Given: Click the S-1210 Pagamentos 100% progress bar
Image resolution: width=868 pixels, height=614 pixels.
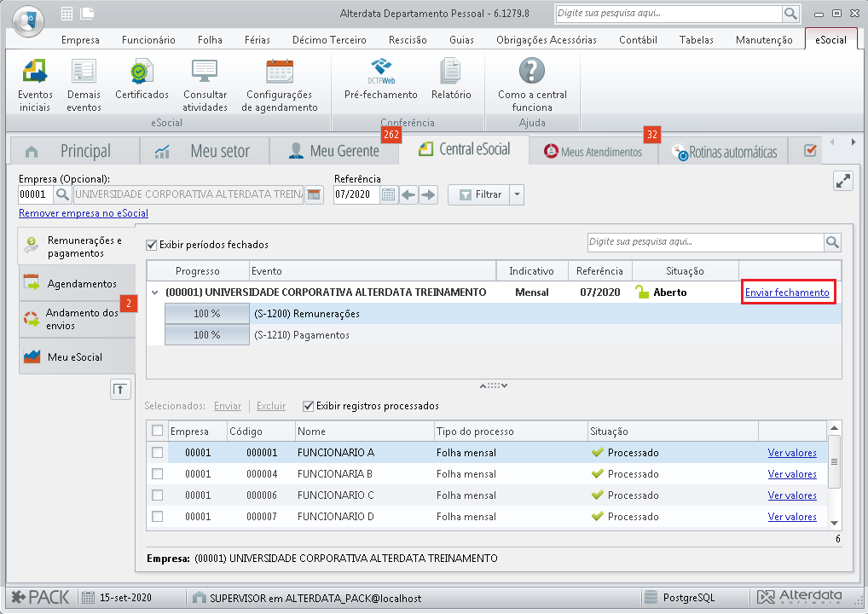Looking at the screenshot, I should pyautogui.click(x=207, y=335).
